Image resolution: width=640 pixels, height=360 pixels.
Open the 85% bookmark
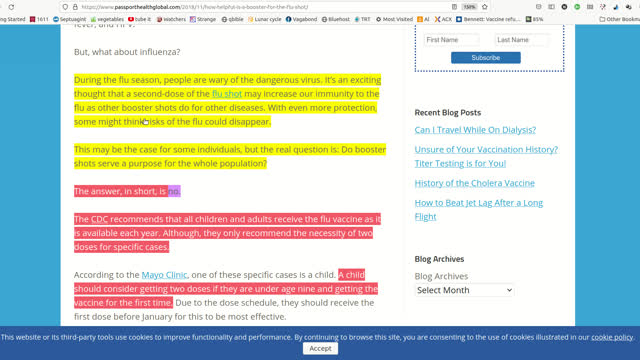click(x=535, y=19)
